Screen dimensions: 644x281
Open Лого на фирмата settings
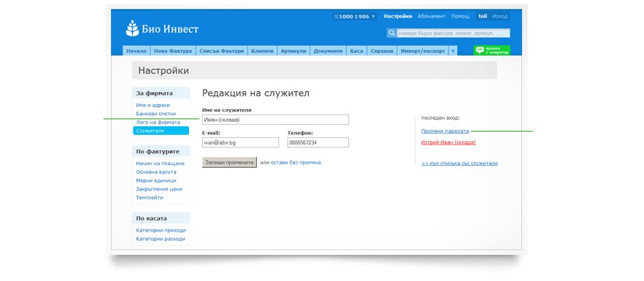click(158, 123)
